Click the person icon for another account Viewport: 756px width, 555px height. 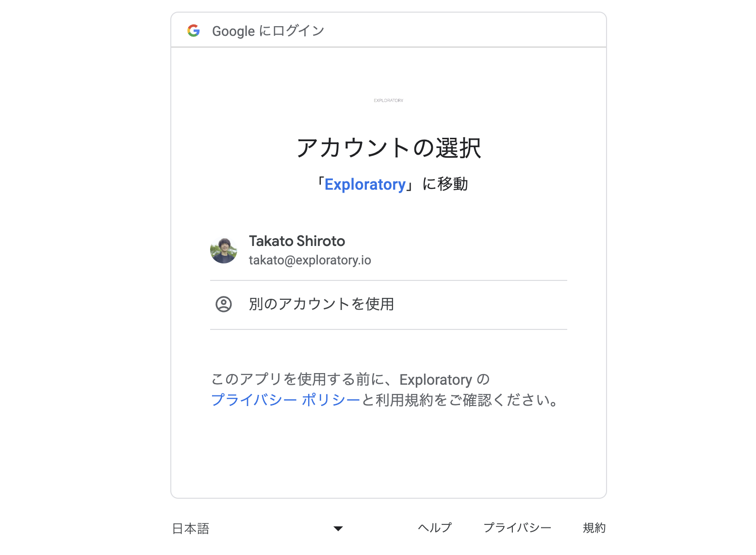[x=224, y=304]
